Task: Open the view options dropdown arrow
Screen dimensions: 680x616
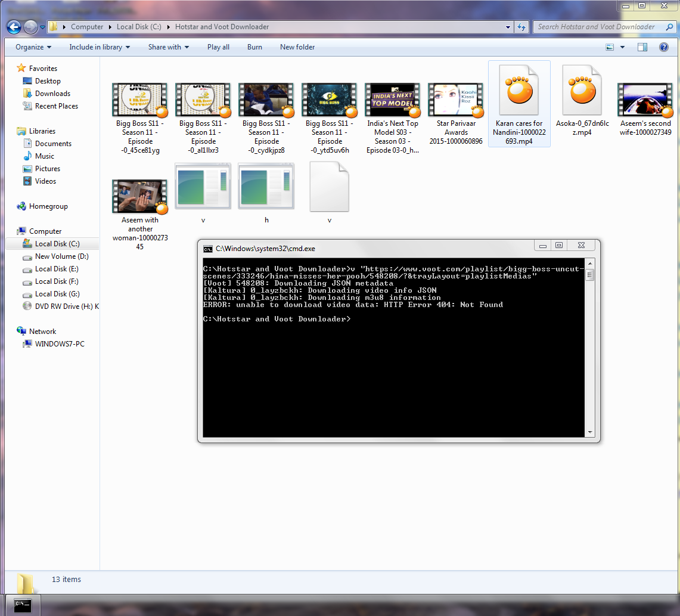Action: 622,47
